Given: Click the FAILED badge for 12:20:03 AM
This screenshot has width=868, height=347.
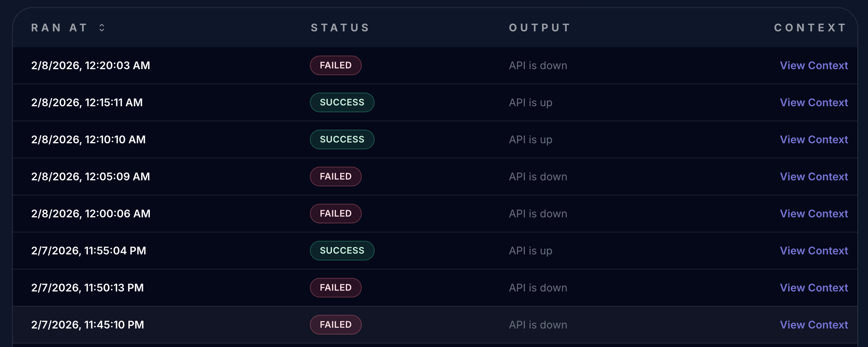Looking at the screenshot, I should pyautogui.click(x=336, y=65).
